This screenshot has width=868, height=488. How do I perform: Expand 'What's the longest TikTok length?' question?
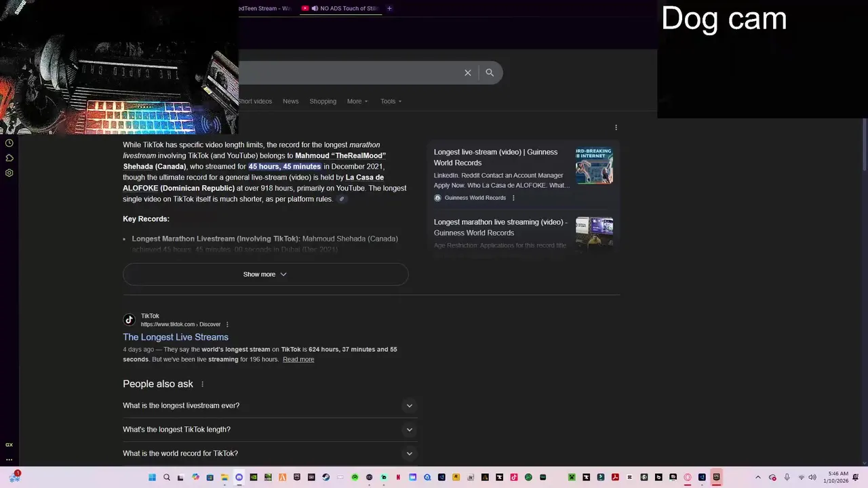(x=269, y=429)
